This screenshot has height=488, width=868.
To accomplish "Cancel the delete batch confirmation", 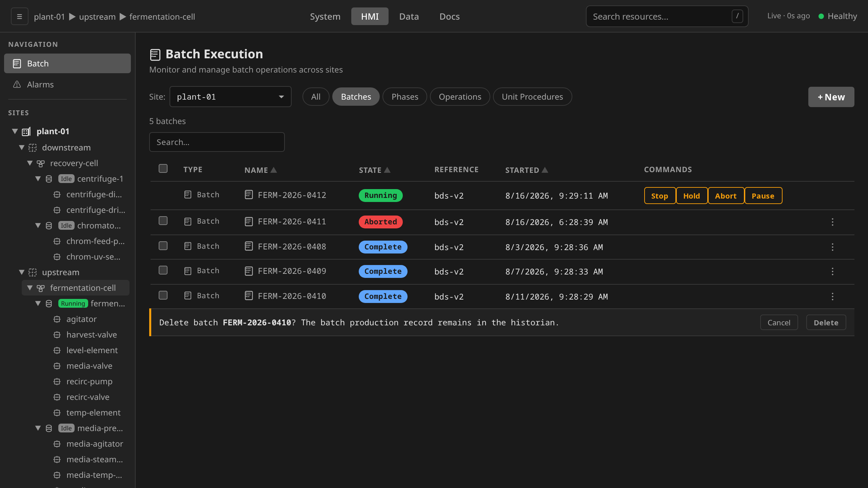I will [x=779, y=323].
